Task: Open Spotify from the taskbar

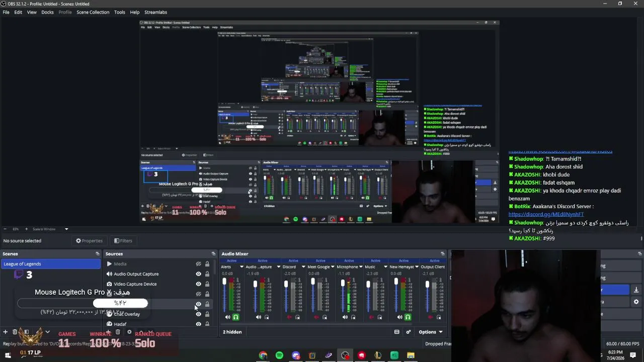Action: coord(279,355)
